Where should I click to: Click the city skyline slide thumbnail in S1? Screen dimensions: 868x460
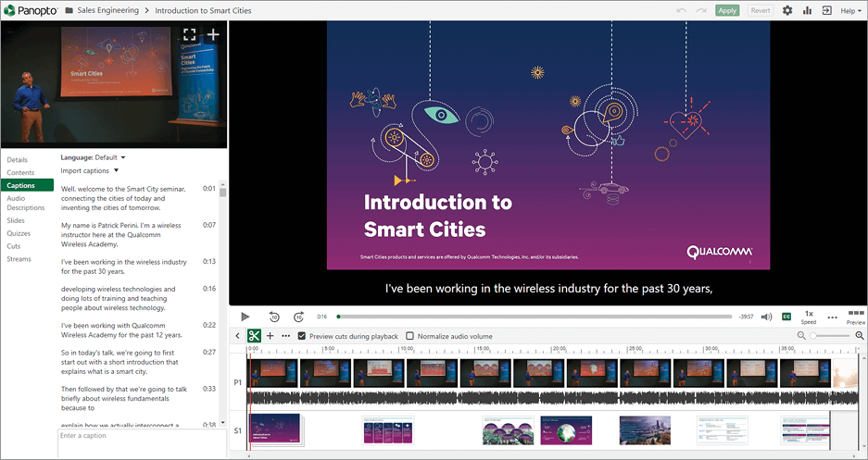coord(645,430)
